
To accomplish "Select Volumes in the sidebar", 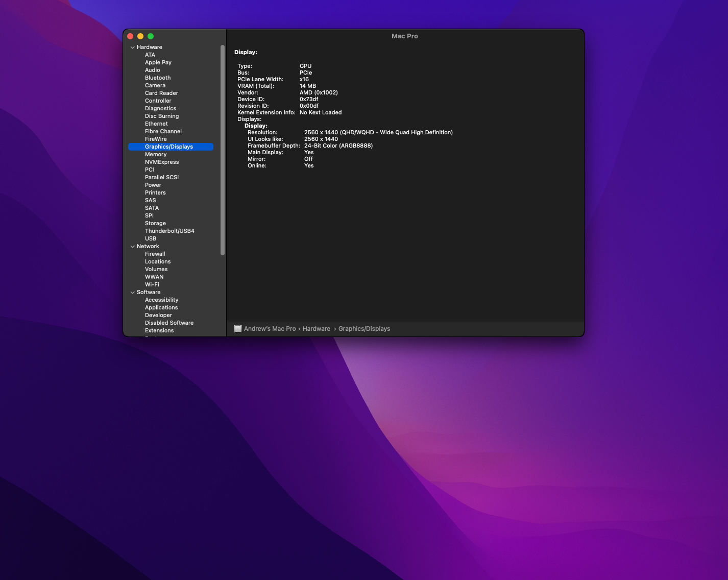I will pos(156,270).
